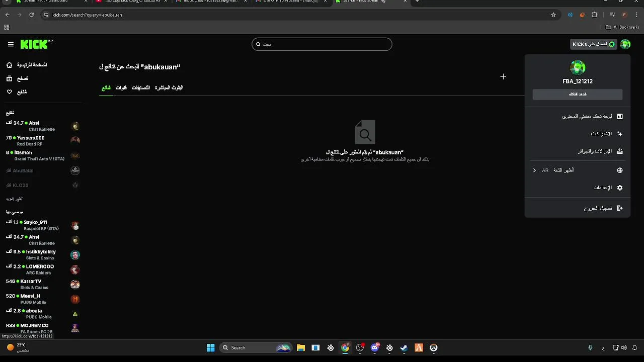The height and width of the screenshot is (362, 644).
Task: Bookmark this page with star icon
Action: click(553, 15)
